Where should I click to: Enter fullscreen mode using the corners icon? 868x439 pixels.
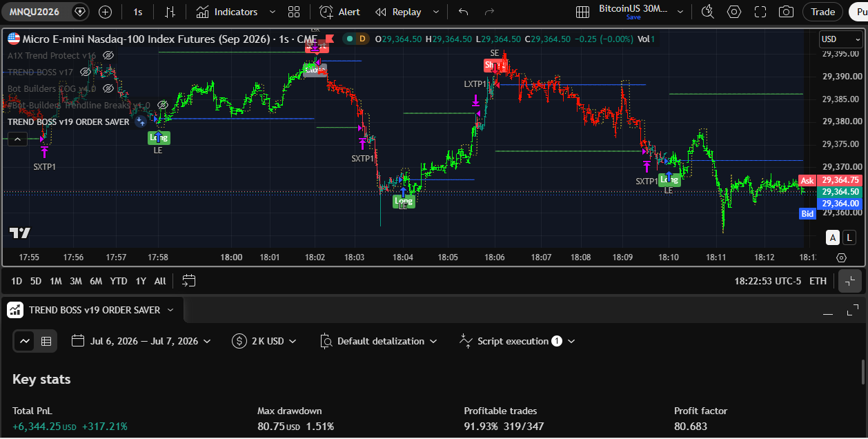[x=760, y=12]
